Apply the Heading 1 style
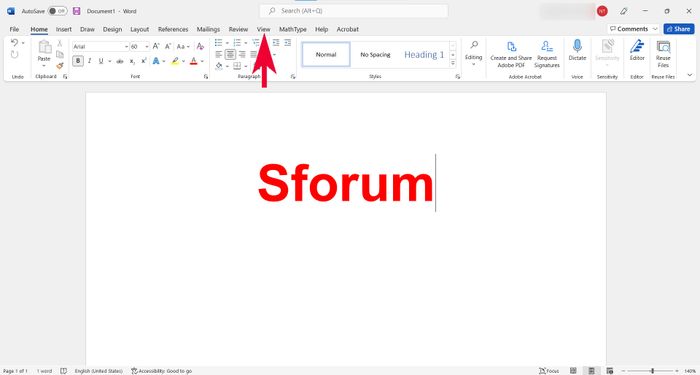 click(424, 54)
